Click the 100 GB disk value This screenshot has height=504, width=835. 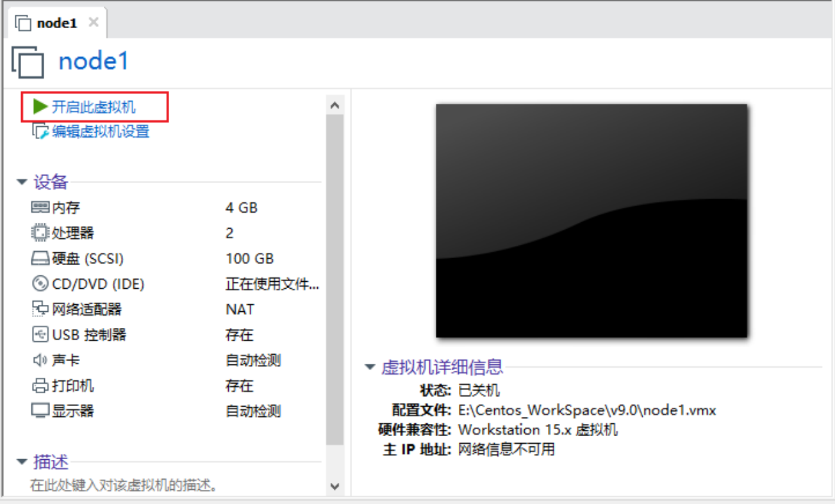pyautogui.click(x=250, y=259)
